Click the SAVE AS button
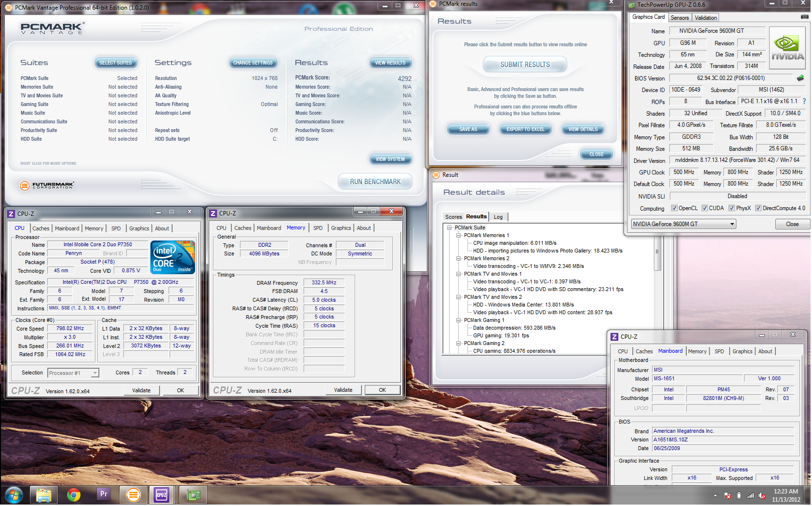Viewport: 812px width, 506px height. pyautogui.click(x=468, y=130)
